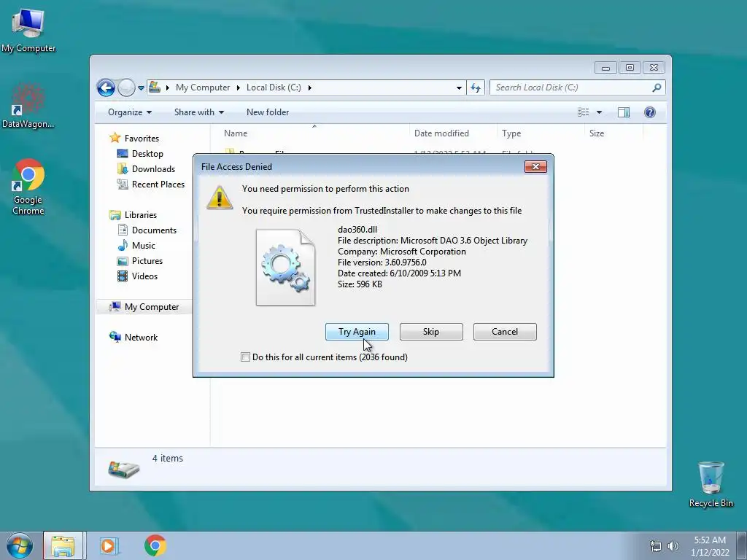
Task: Close the File Access Denied dialog
Action: (x=535, y=167)
